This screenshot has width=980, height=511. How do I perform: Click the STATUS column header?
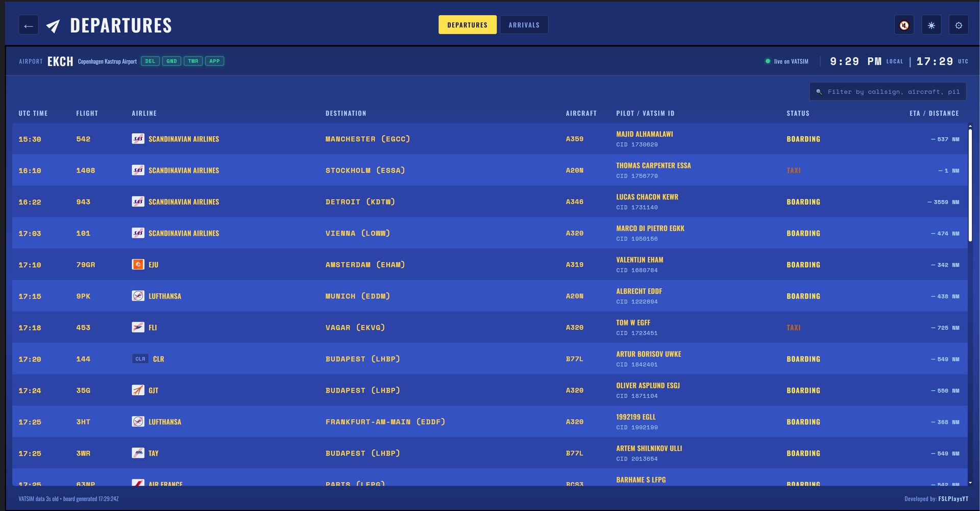pos(798,113)
